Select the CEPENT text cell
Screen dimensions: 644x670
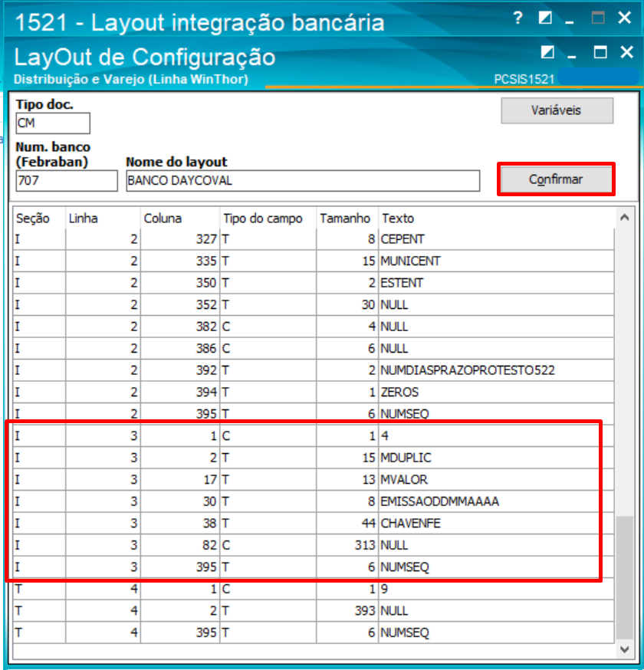coord(496,239)
